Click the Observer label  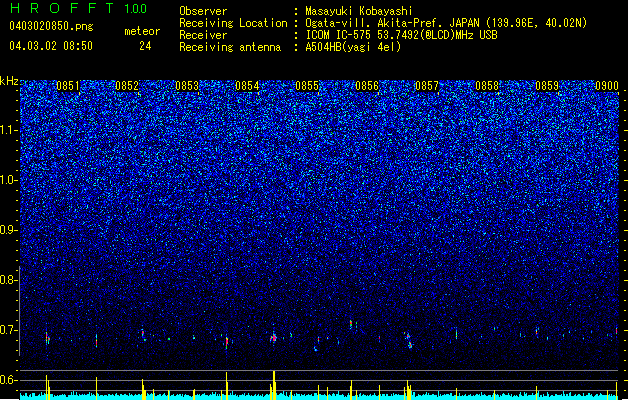click(x=203, y=11)
